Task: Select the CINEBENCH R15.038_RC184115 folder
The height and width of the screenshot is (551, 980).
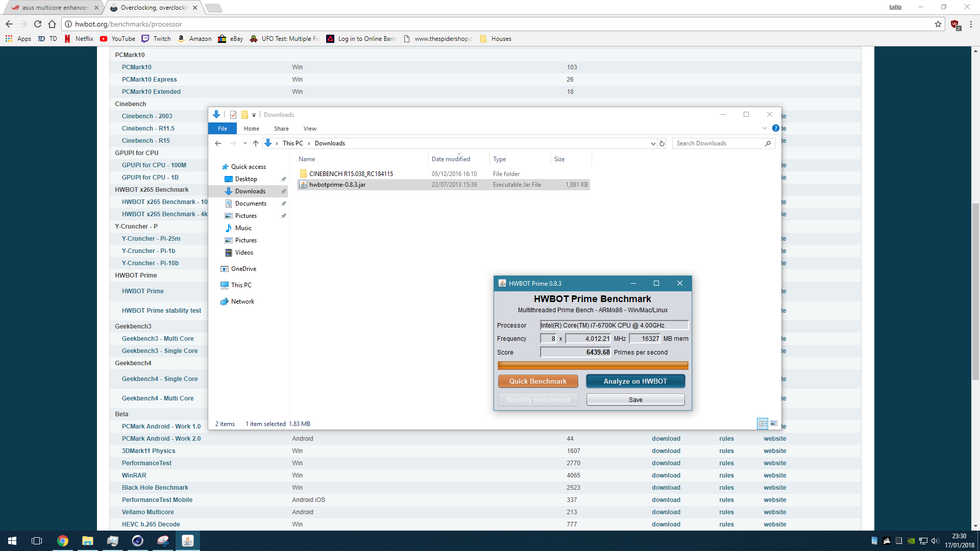Action: (351, 174)
